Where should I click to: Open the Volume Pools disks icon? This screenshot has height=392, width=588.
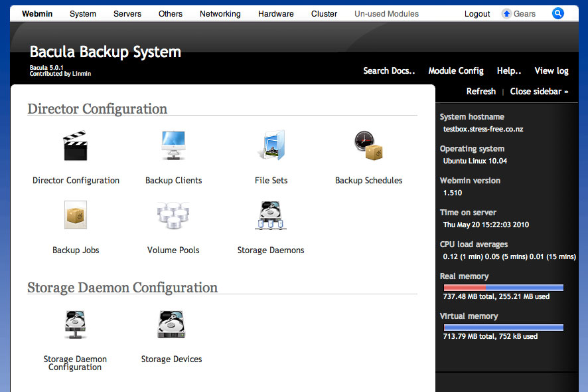(x=173, y=215)
